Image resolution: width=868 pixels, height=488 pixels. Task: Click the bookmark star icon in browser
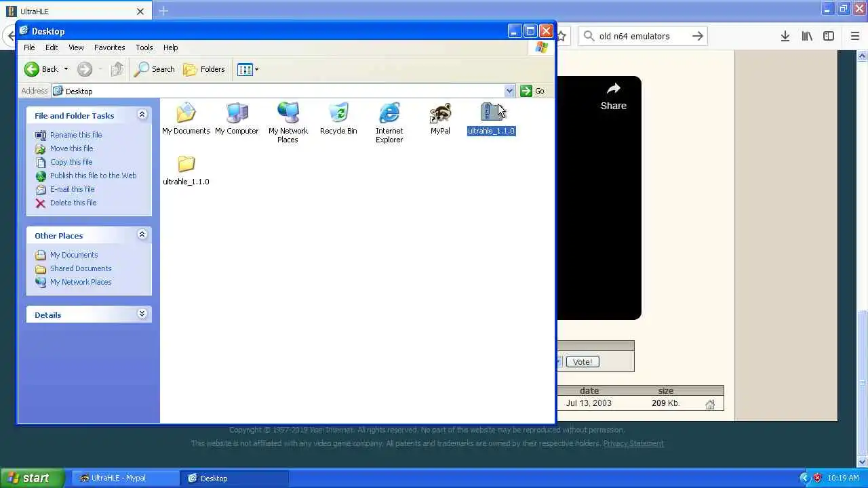(x=562, y=36)
